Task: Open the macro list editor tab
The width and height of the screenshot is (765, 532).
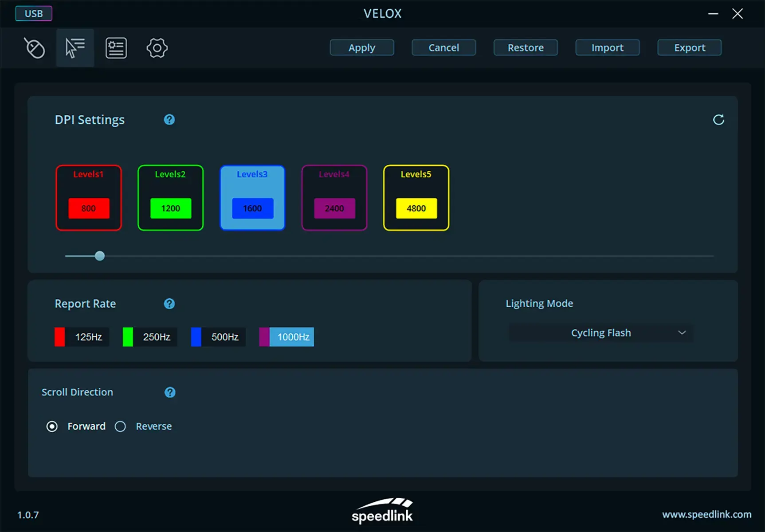Action: coord(116,48)
